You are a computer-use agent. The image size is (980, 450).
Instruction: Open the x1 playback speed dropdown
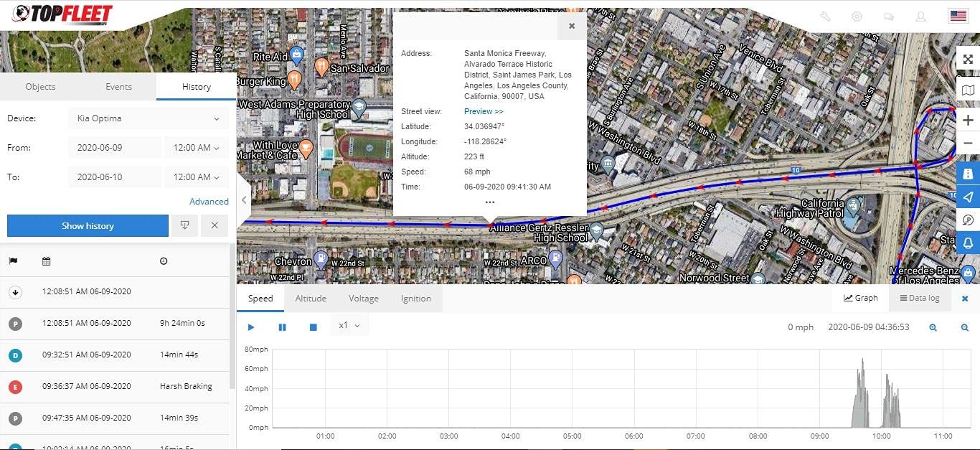click(349, 326)
